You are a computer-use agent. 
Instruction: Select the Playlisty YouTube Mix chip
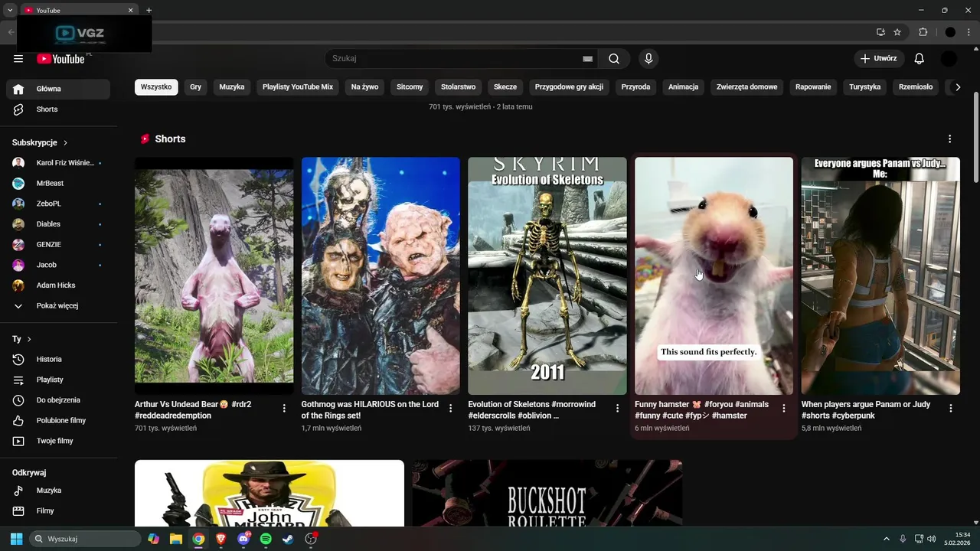[x=298, y=87]
